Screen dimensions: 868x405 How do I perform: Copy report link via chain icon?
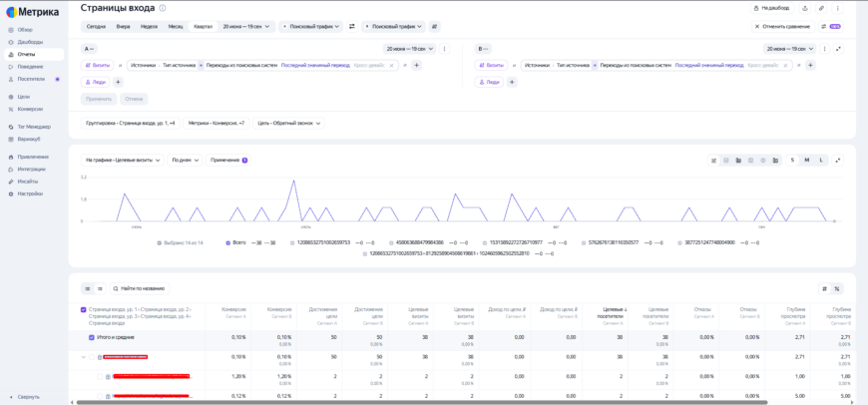[x=821, y=8]
